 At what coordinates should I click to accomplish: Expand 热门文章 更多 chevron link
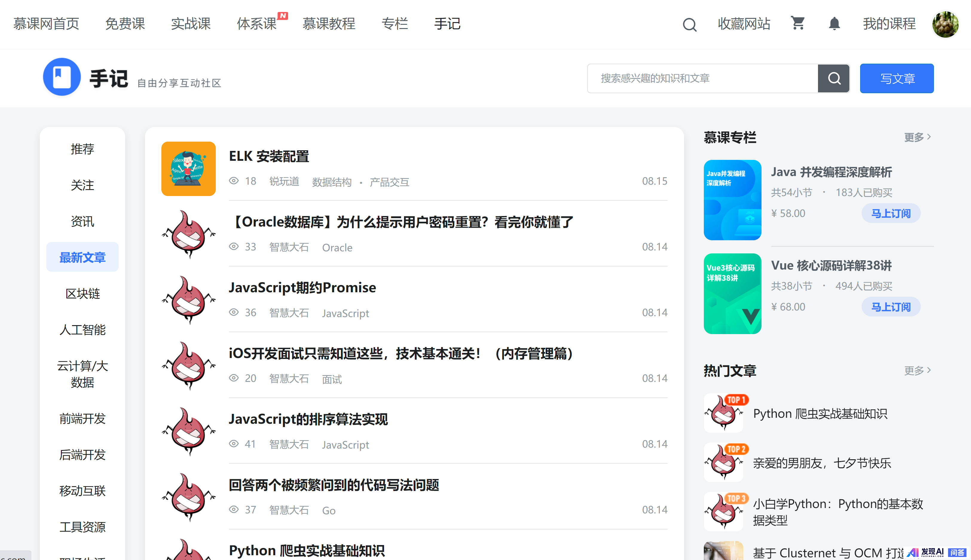tap(918, 370)
